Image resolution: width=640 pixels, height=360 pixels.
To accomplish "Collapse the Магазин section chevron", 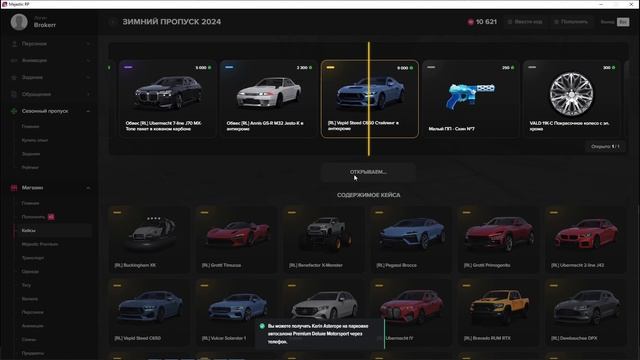I will click(x=88, y=188).
